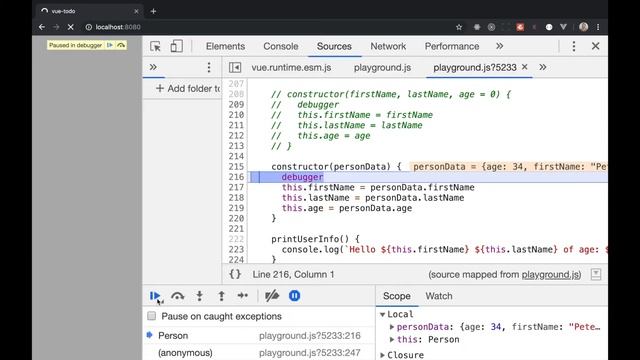This screenshot has width=640, height=360.
Task: Open a new browser tab
Action: pos(153,11)
